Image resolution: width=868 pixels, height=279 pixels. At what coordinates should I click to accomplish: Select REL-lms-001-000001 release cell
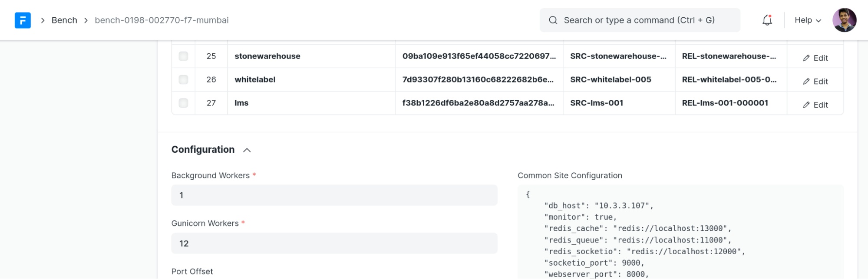(x=725, y=103)
